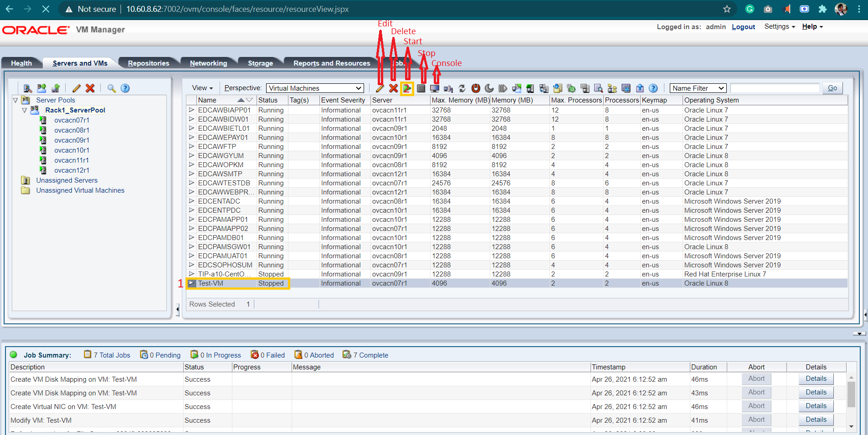Open the Settings menu
The height and width of the screenshot is (435, 868).
tap(780, 26)
